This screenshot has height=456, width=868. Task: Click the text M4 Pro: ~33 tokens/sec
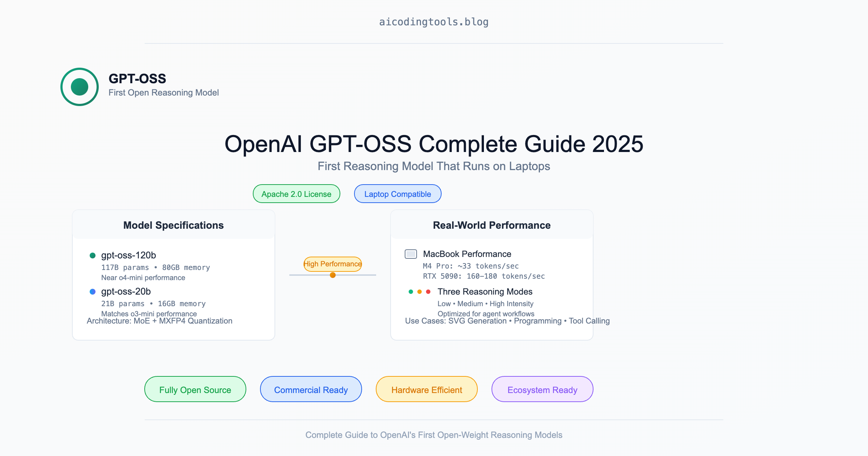click(471, 266)
